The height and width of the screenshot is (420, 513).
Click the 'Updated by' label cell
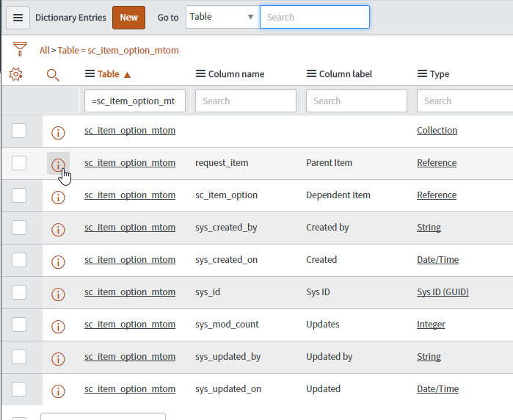[329, 357]
